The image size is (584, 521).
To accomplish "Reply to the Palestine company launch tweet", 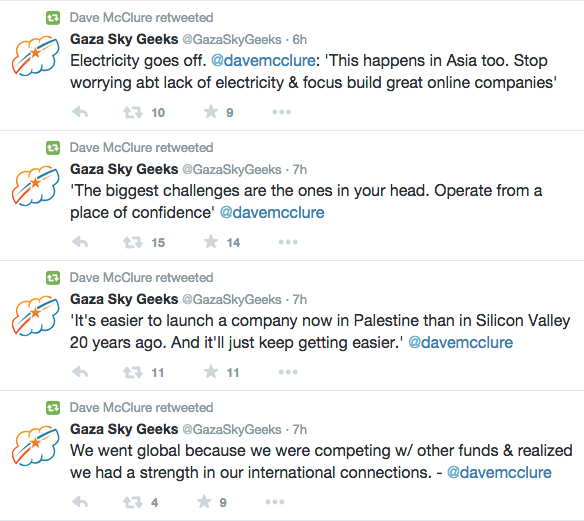I will click(x=80, y=372).
